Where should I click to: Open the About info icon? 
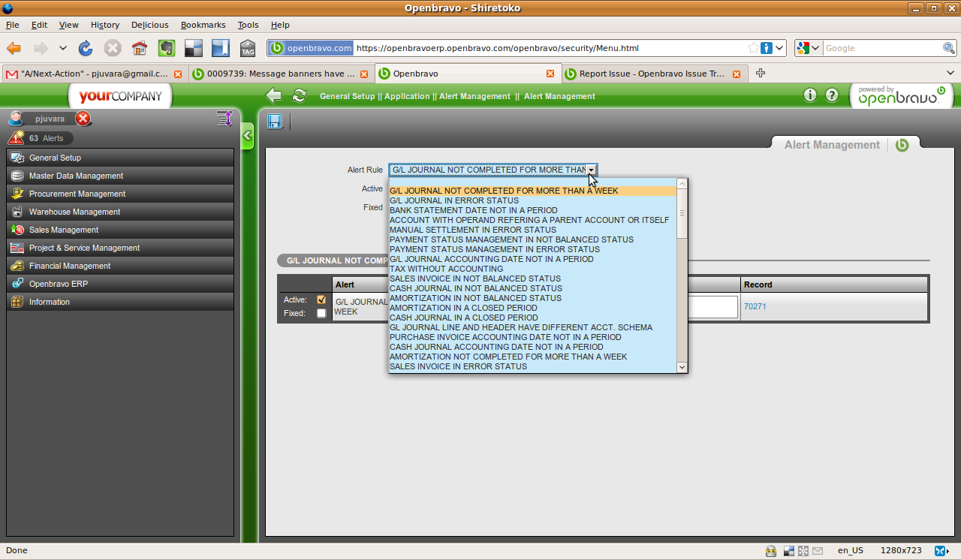[x=810, y=95]
